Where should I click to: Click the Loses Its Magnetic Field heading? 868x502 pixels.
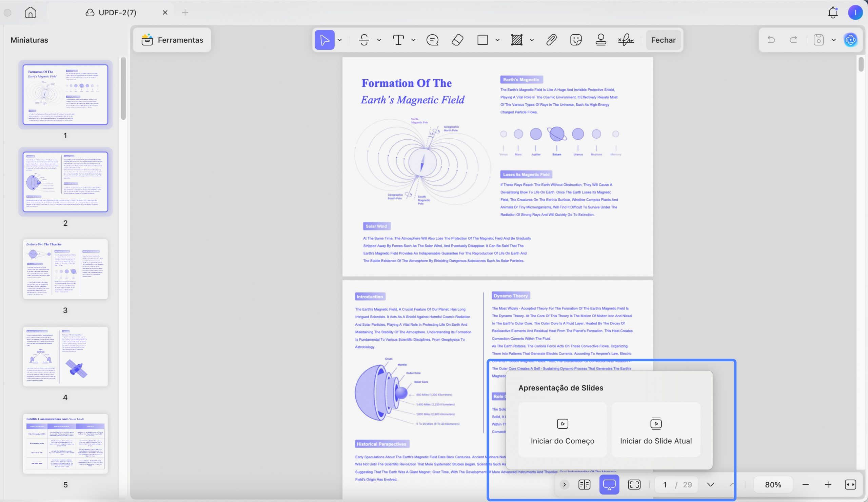[x=526, y=175]
